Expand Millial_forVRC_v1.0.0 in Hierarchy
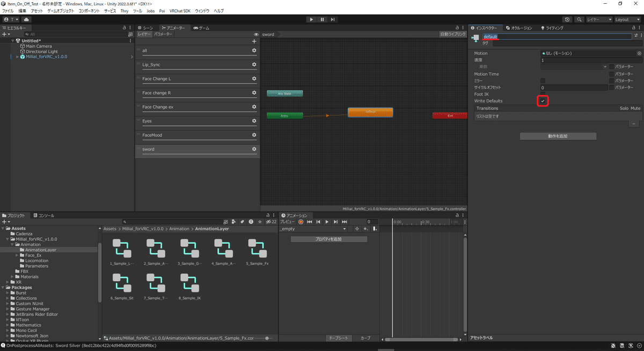The height and width of the screenshot is (351, 644). (17, 57)
